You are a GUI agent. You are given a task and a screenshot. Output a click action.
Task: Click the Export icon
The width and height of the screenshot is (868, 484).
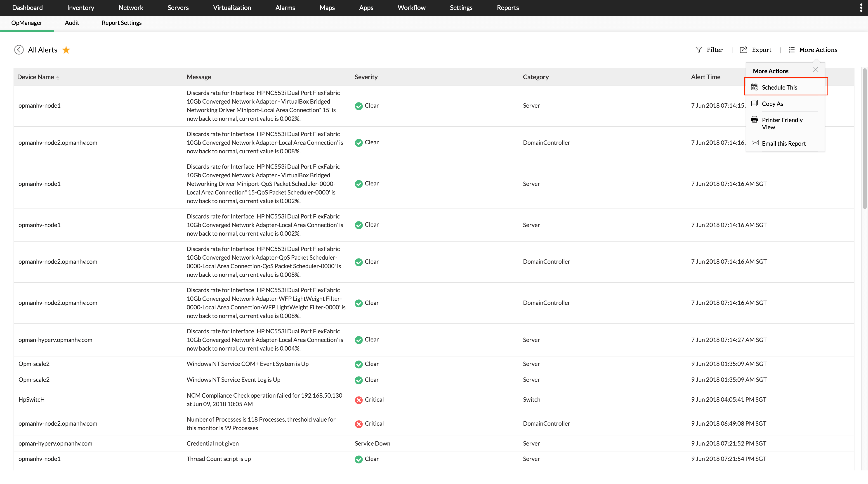pos(743,50)
